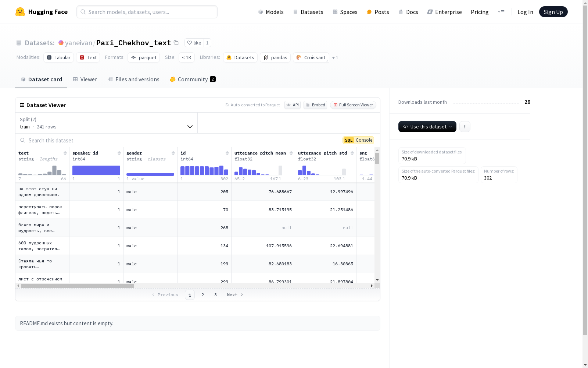Viewport: 588px width, 368px height.
Task: Click the Auto-converted link
Action: pos(245,105)
